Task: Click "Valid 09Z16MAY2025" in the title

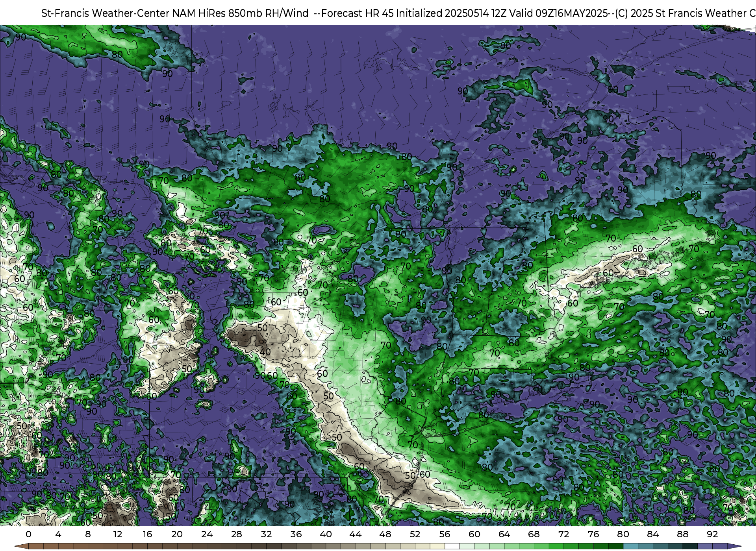Action: coord(559,13)
